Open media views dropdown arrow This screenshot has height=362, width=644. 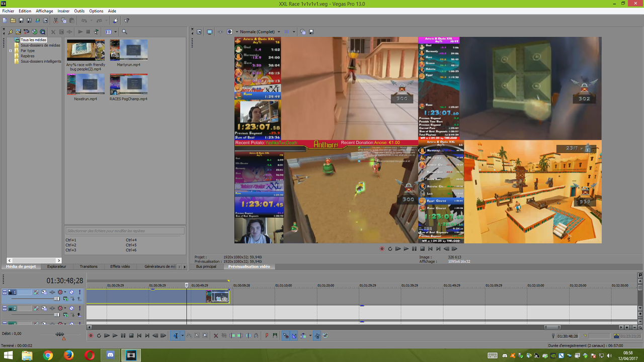(115, 32)
